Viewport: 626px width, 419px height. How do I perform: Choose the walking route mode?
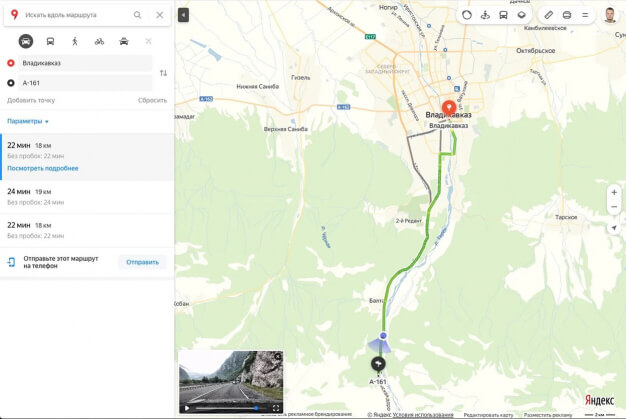(x=75, y=41)
